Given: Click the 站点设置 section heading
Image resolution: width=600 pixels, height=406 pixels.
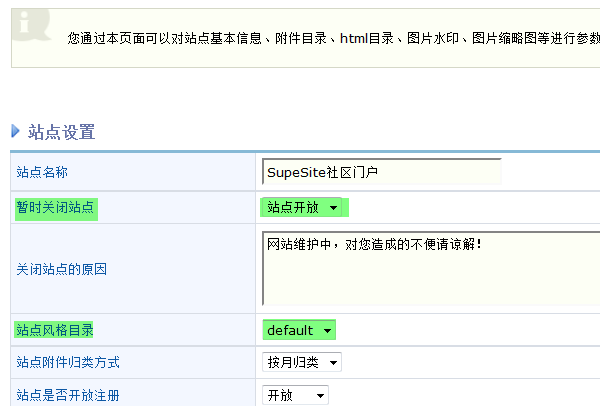Looking at the screenshot, I should (61, 132).
